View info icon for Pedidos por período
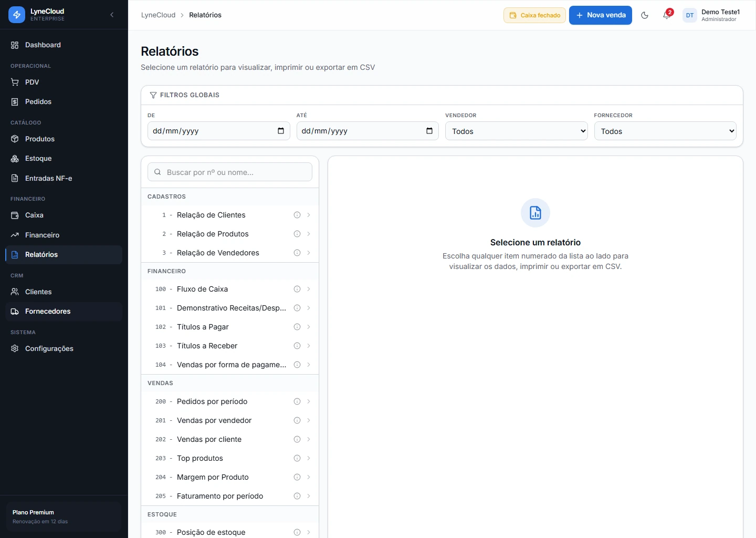This screenshot has height=538, width=756. click(x=297, y=401)
